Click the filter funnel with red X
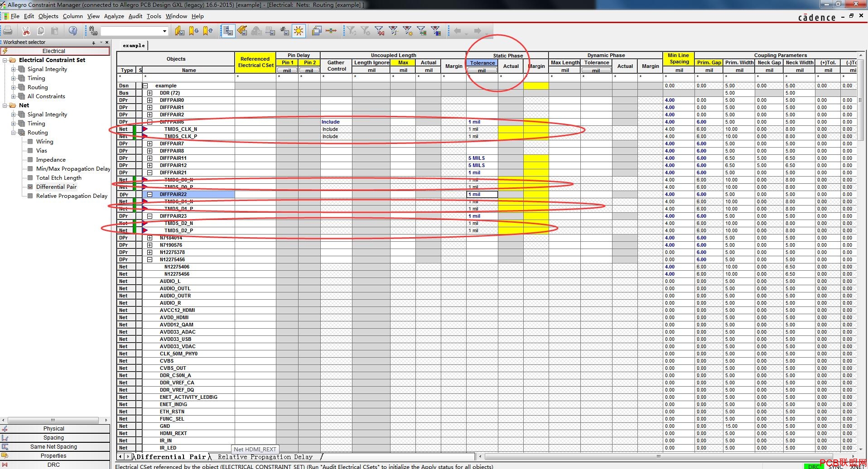 379,31
